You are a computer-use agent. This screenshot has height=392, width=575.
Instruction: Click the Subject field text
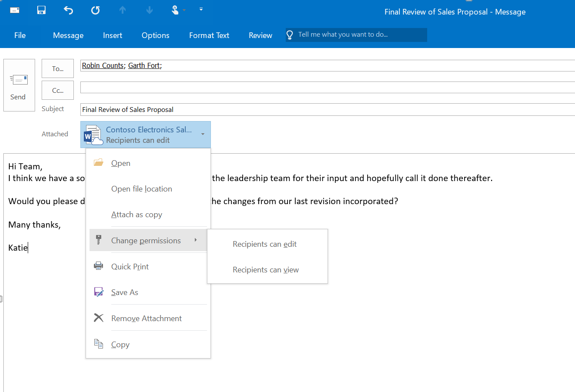coord(128,109)
